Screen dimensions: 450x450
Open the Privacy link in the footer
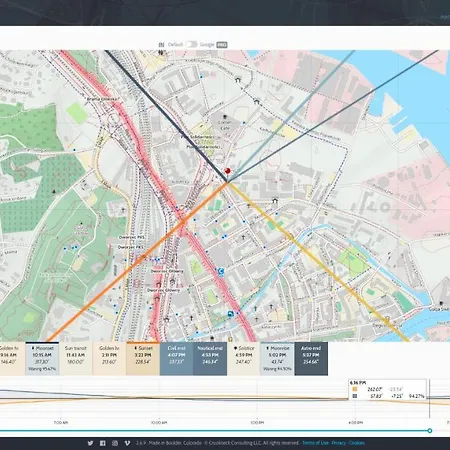pos(339,443)
